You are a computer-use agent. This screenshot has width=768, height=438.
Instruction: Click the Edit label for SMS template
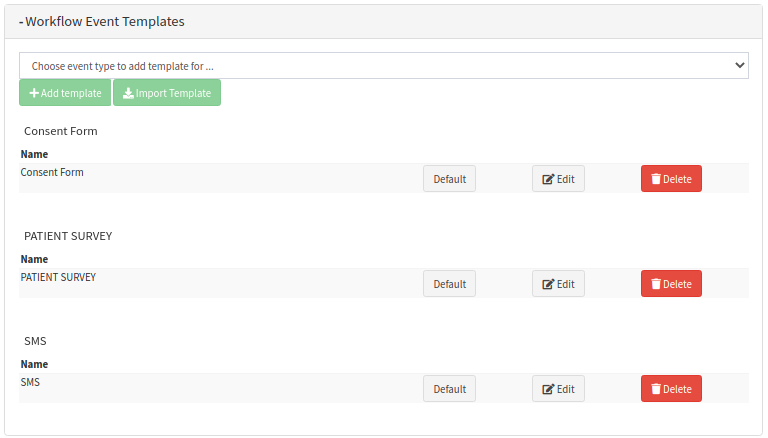(x=566, y=389)
